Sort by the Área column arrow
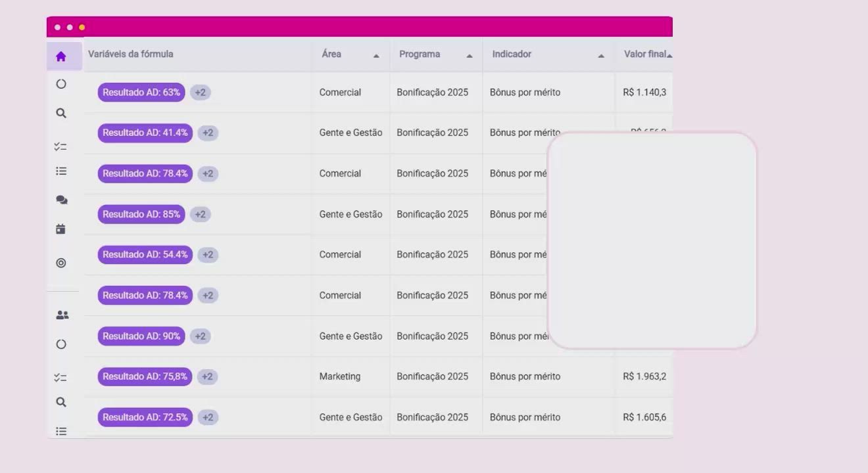The width and height of the screenshot is (868, 473). click(x=376, y=56)
